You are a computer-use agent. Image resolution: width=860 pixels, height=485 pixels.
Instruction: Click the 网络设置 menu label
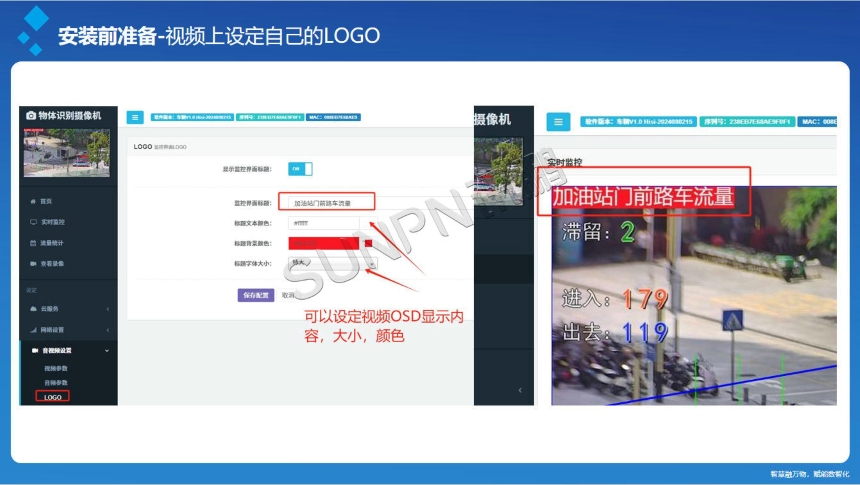52,330
